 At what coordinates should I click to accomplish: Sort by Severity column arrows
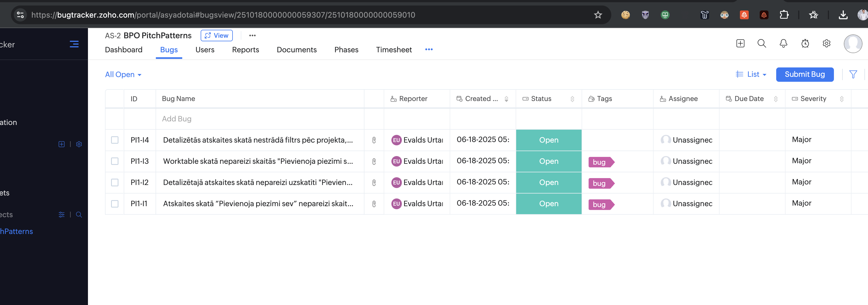tap(842, 99)
